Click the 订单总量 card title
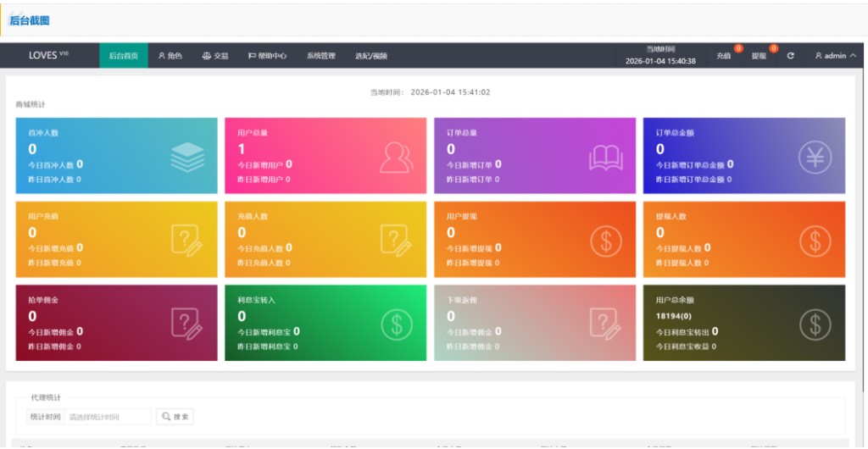The width and height of the screenshot is (868, 449). pyautogui.click(x=462, y=133)
